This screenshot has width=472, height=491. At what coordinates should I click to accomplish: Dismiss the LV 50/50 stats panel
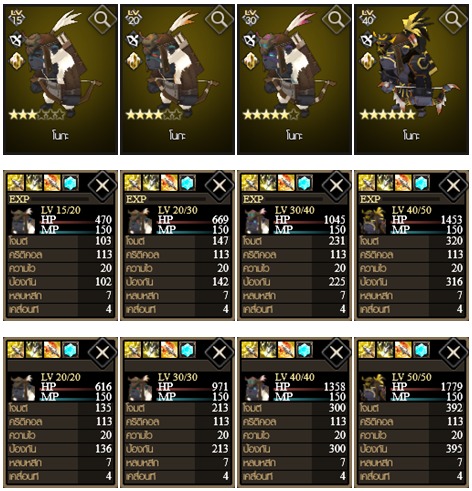pyautogui.click(x=453, y=353)
